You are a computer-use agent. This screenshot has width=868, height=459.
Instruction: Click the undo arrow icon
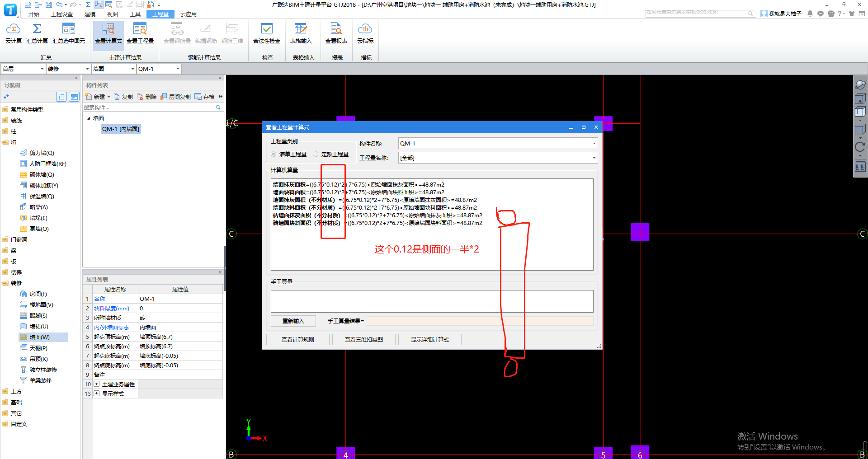coord(59,5)
